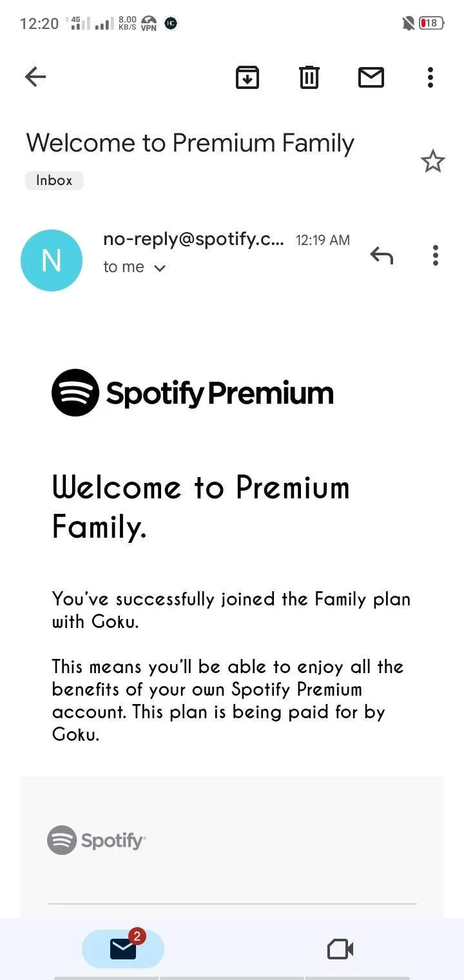Image resolution: width=464 pixels, height=980 pixels.
Task: Tap the battery indicator showing 18
Action: click(431, 23)
